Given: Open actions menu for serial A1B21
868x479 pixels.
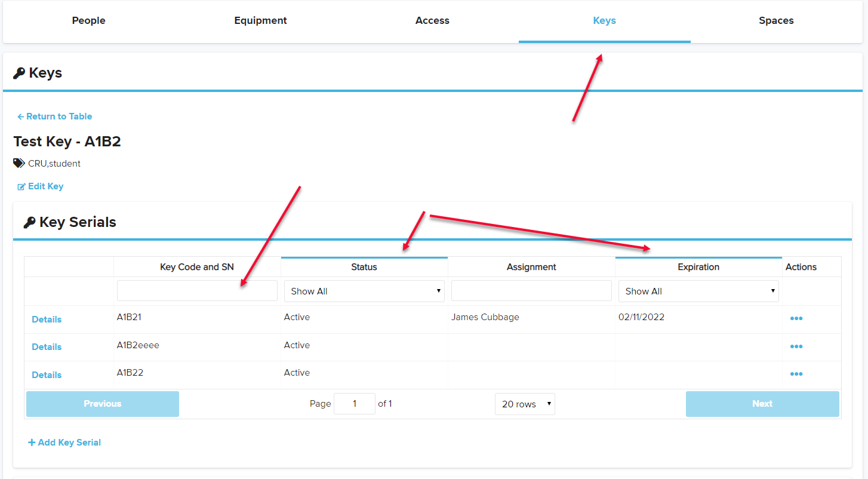Looking at the screenshot, I should 796,318.
